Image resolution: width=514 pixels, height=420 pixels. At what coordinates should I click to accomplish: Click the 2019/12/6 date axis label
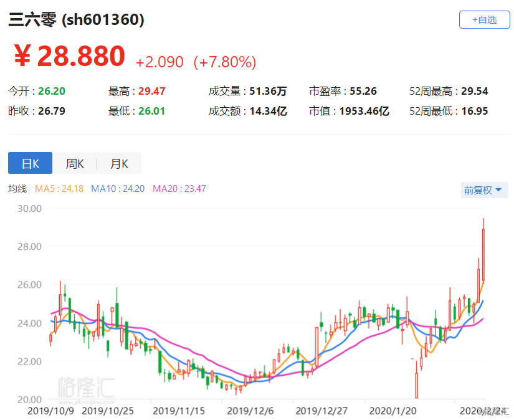coord(250,411)
